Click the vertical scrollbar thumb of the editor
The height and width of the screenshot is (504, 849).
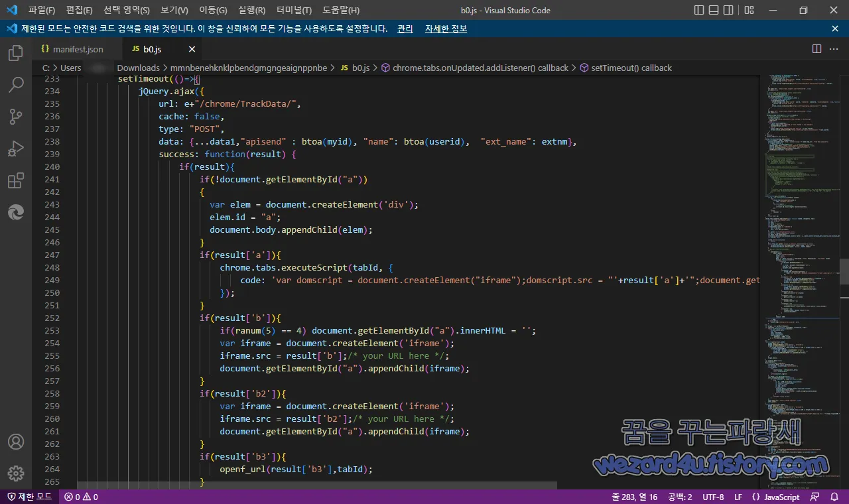click(x=844, y=271)
